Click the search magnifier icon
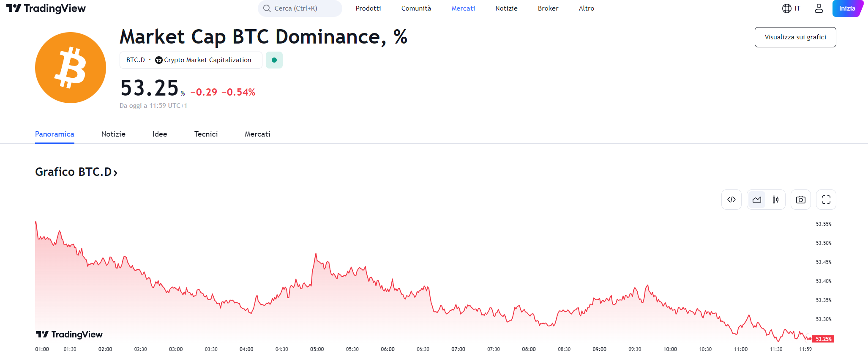The image size is (868, 359). pyautogui.click(x=267, y=8)
